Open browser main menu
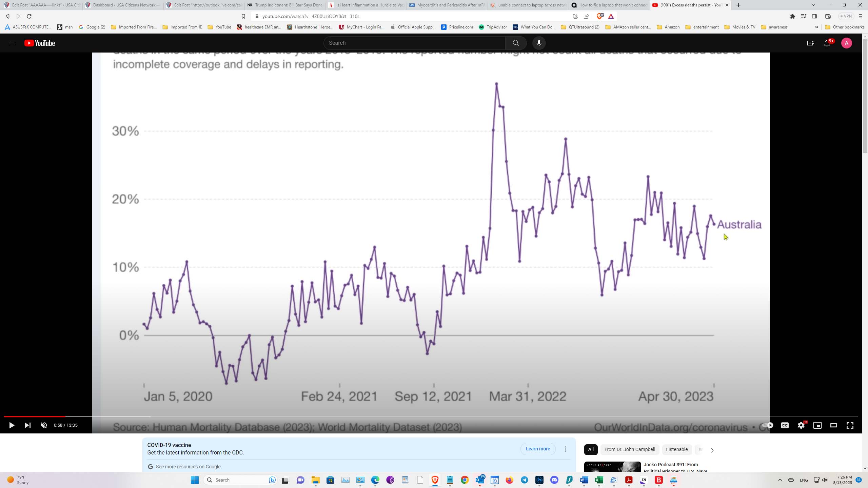Image resolution: width=868 pixels, height=488 pixels. [861, 16]
